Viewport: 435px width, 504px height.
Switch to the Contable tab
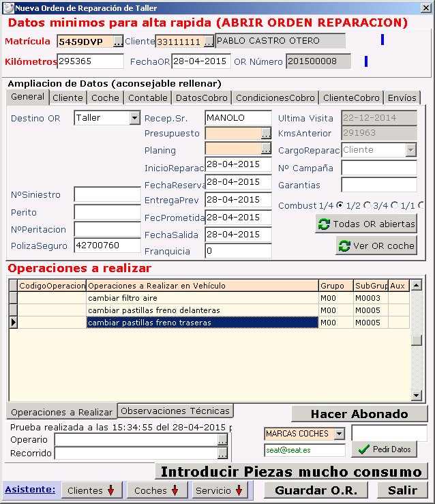pos(148,98)
